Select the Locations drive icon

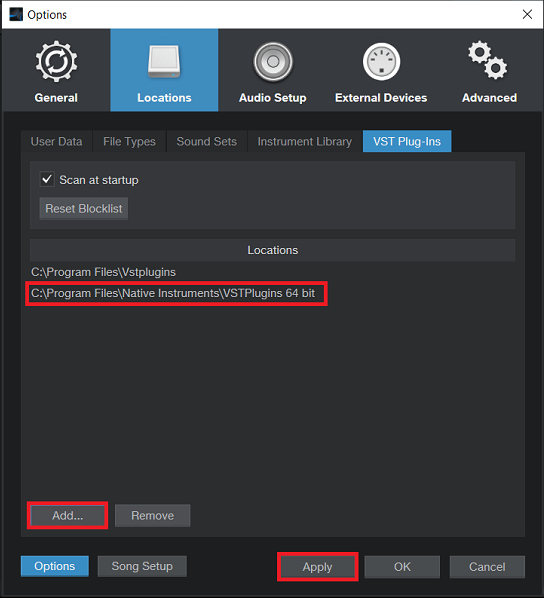(164, 61)
